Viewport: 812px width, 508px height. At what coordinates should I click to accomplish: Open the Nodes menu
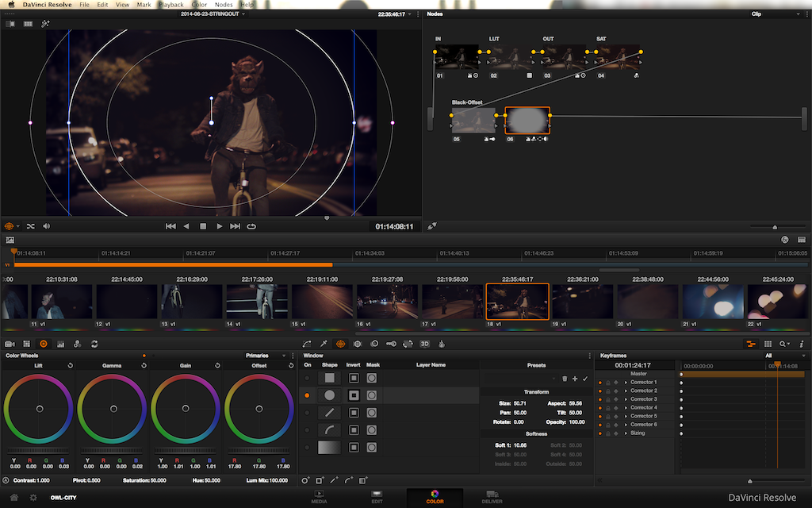(224, 5)
